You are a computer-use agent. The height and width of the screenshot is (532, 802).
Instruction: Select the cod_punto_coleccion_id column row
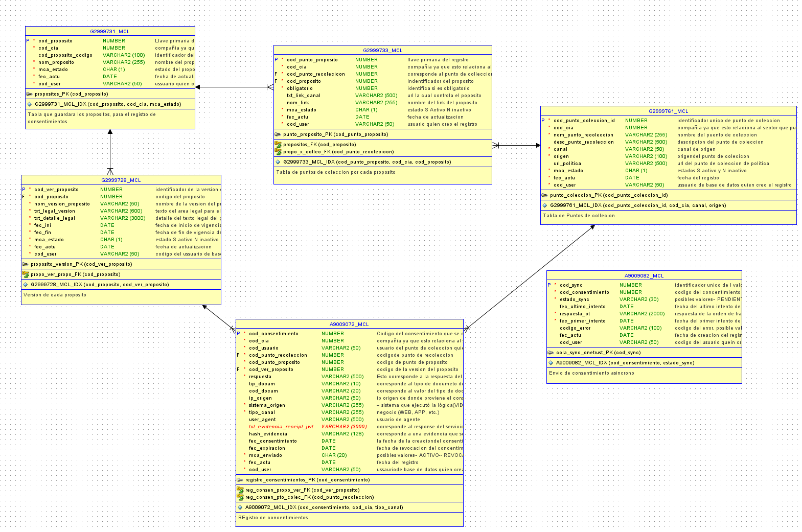tap(669, 121)
